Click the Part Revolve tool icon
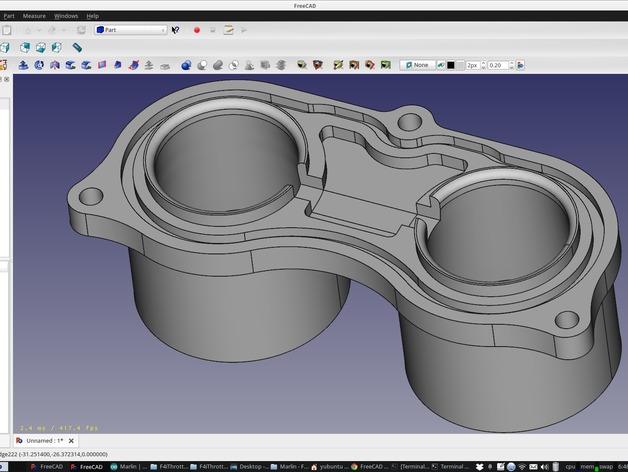628x472 pixels. [39, 65]
